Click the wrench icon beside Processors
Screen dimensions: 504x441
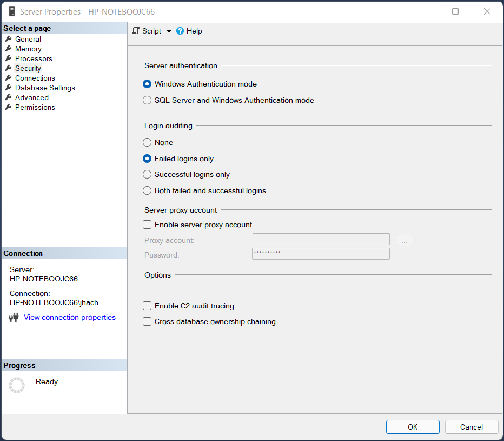[9, 58]
